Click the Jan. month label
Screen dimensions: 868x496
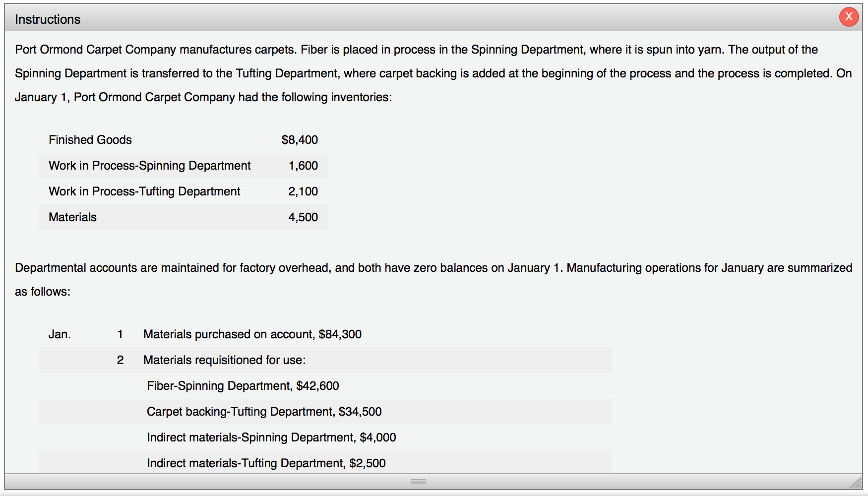60,334
